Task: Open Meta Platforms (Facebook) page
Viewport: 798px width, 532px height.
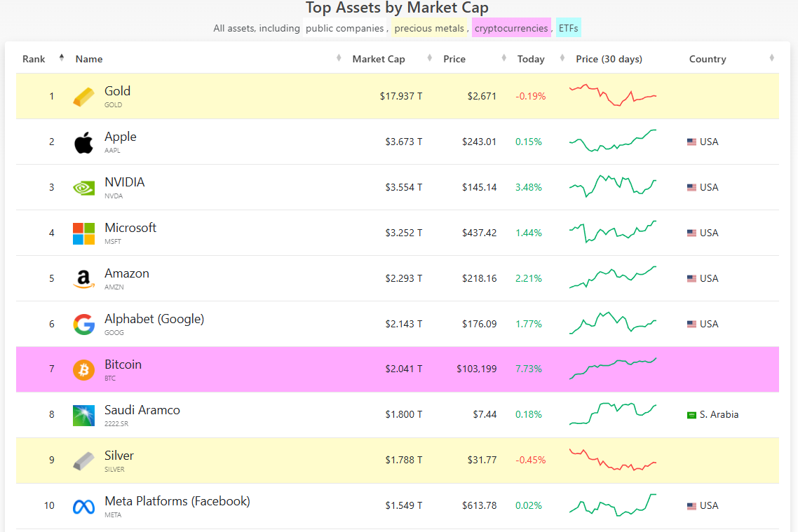Action: pyautogui.click(x=177, y=501)
